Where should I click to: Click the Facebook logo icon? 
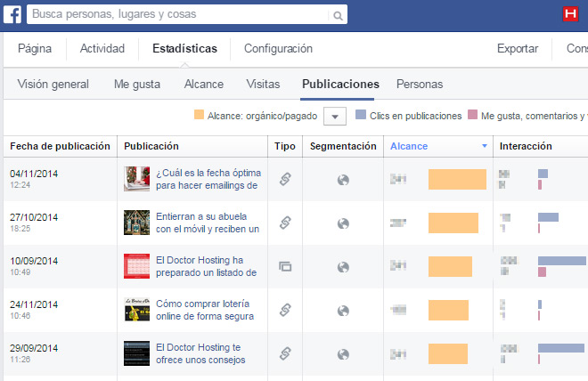[12, 14]
